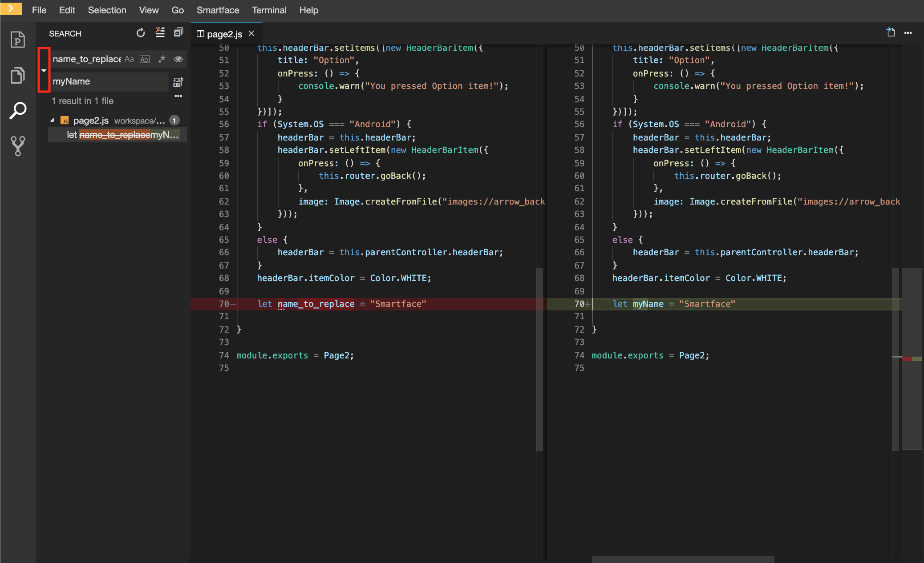Open the Smartface P projects panel icon

[x=18, y=40]
